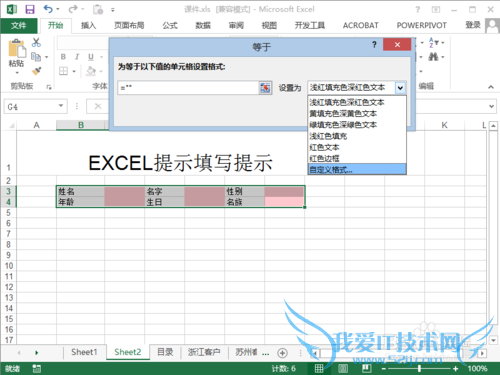Click the Find and Select binoculars icon
The image size is (500, 375).
coord(433,57)
